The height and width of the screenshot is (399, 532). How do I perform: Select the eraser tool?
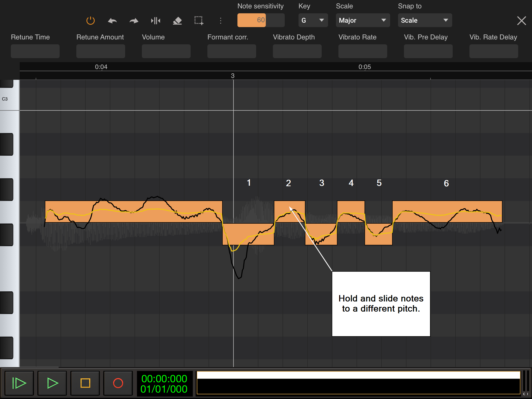pos(177,21)
